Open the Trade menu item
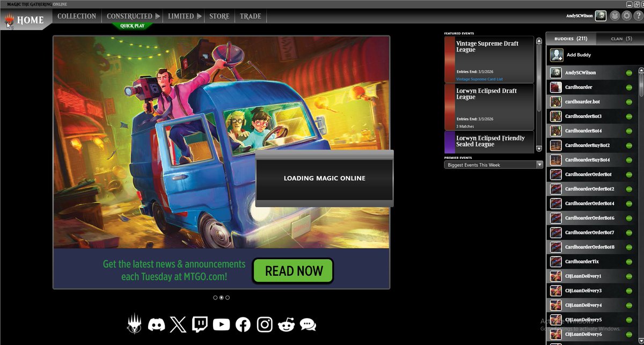Image resolution: width=644 pixels, height=345 pixels. 251,17
